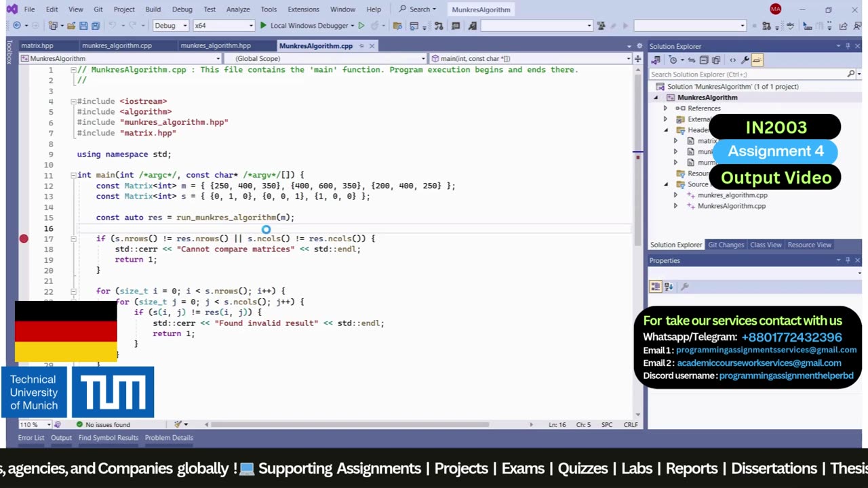This screenshot has height=488, width=868.
Task: Click the search magnifier in Solution Explorer
Action: pyautogui.click(x=851, y=74)
